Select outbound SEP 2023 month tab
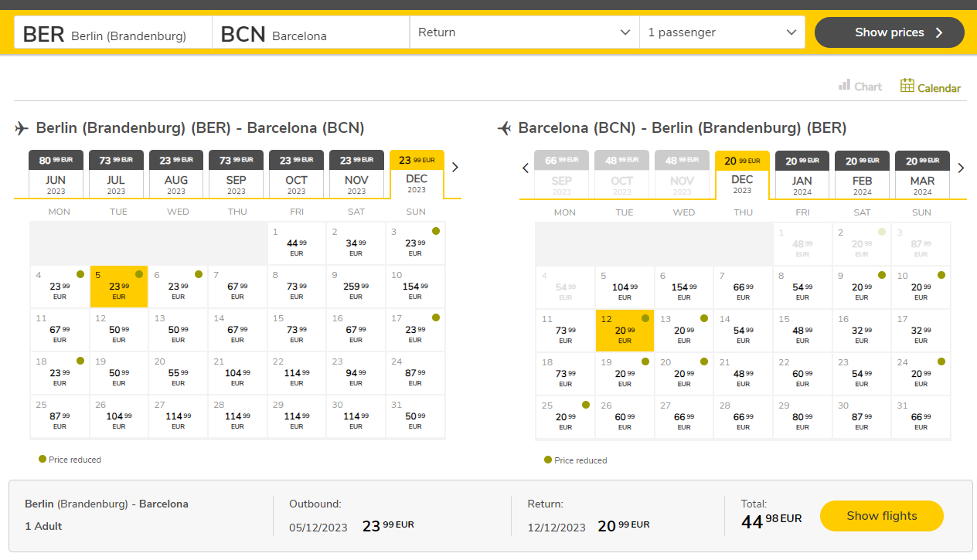 237,174
